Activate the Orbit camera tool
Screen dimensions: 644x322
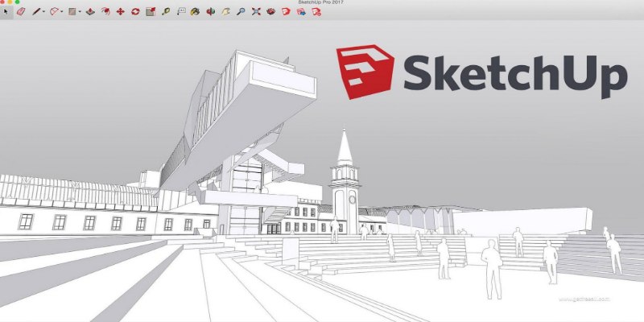tap(211, 12)
